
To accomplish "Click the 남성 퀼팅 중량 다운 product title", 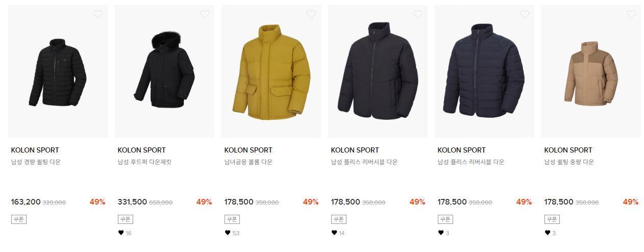I will [x=569, y=162].
